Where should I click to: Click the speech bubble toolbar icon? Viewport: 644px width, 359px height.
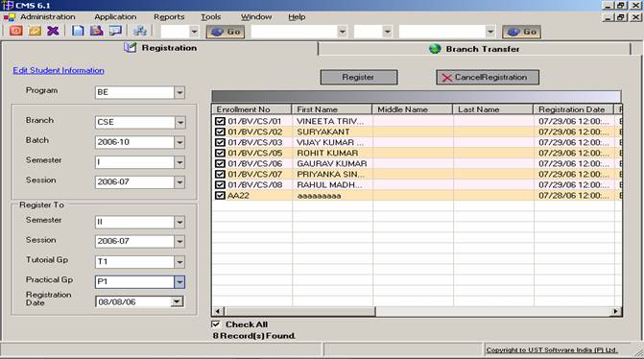tap(115, 31)
